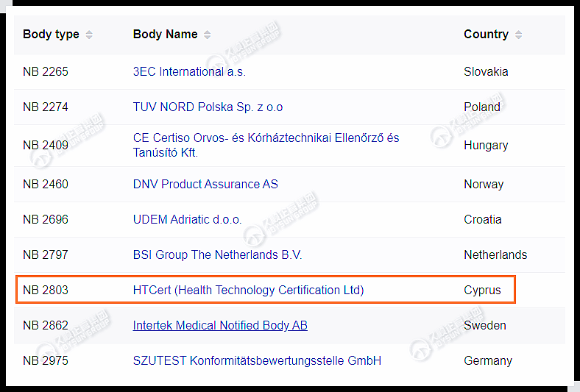Open SZUTEST Konformitätsbewertungsstelle GmbH link
The width and height of the screenshot is (580, 392).
tap(257, 360)
